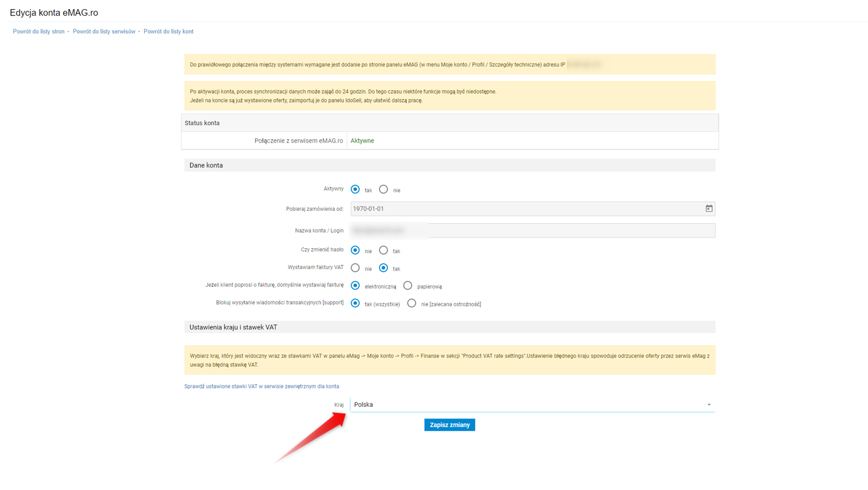
Task: Open the calendar date picker icon
Action: 709,209
